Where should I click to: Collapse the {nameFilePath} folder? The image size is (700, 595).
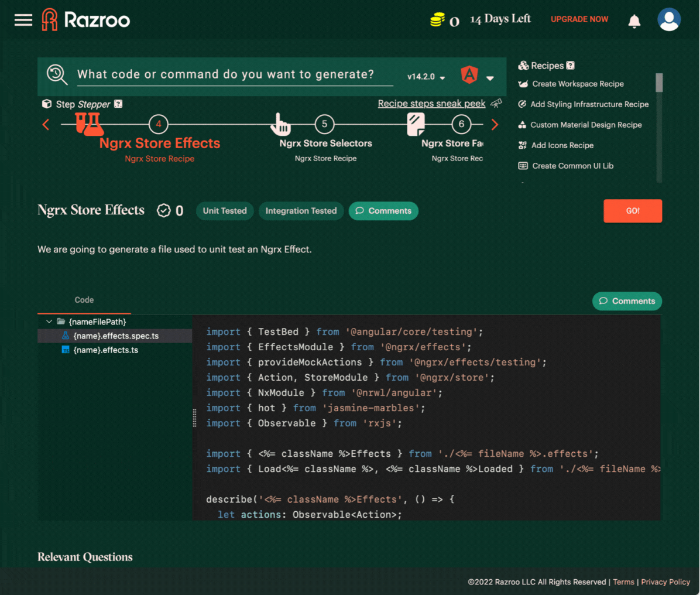pos(49,322)
